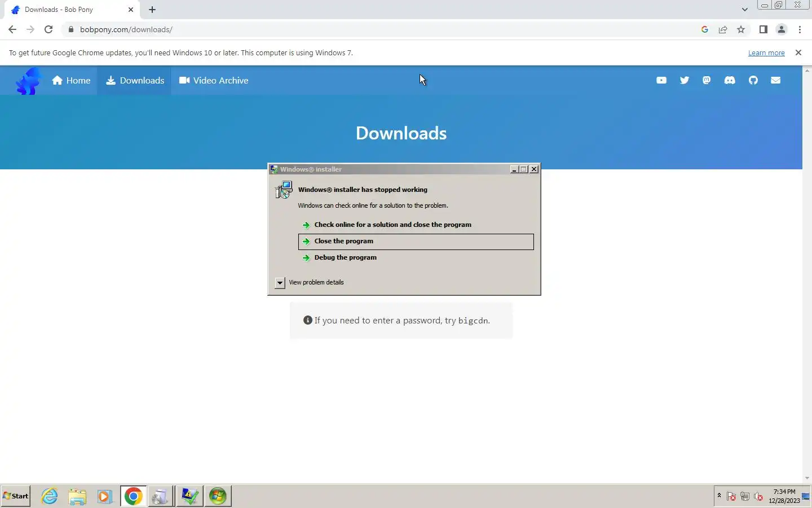Reload the page with the refresh icon
The height and width of the screenshot is (508, 812).
(48, 29)
